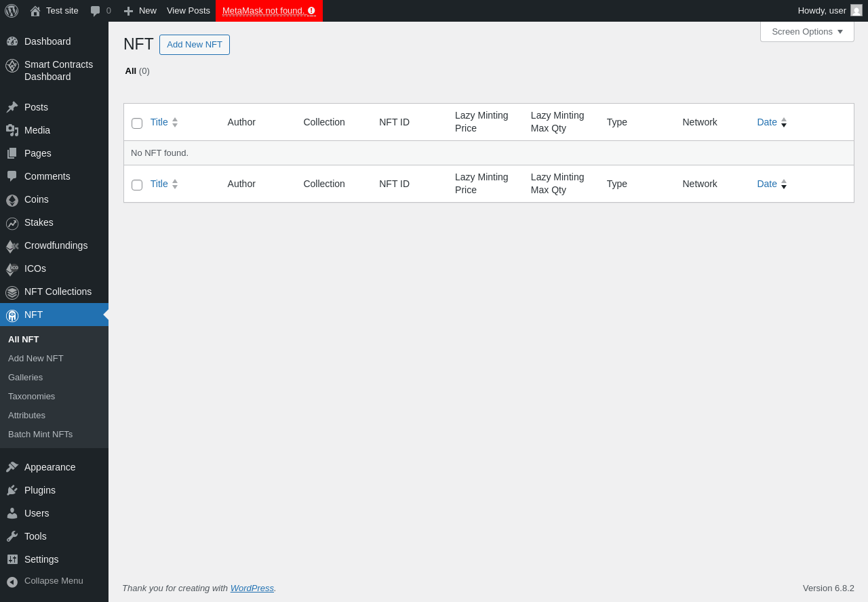Click the MetaMask not found notice
The image size is (868, 602).
click(269, 11)
